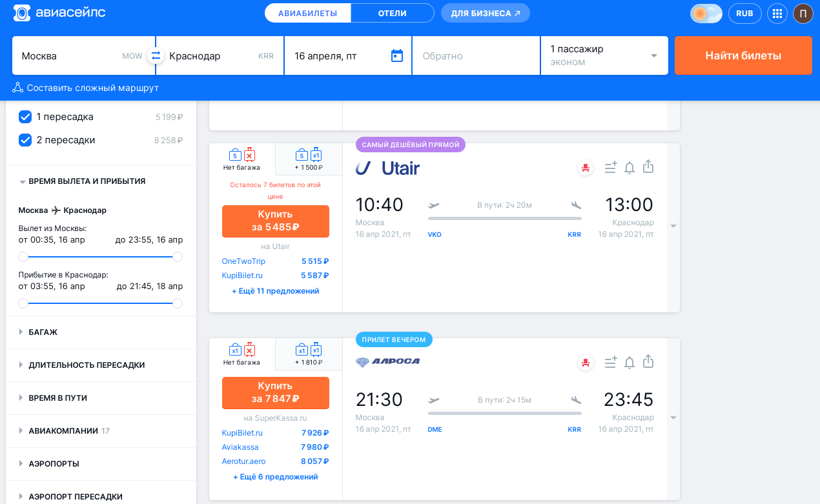The width and height of the screenshot is (820, 504).
Task: Click the Utair airline logo
Action: pyautogui.click(x=387, y=168)
